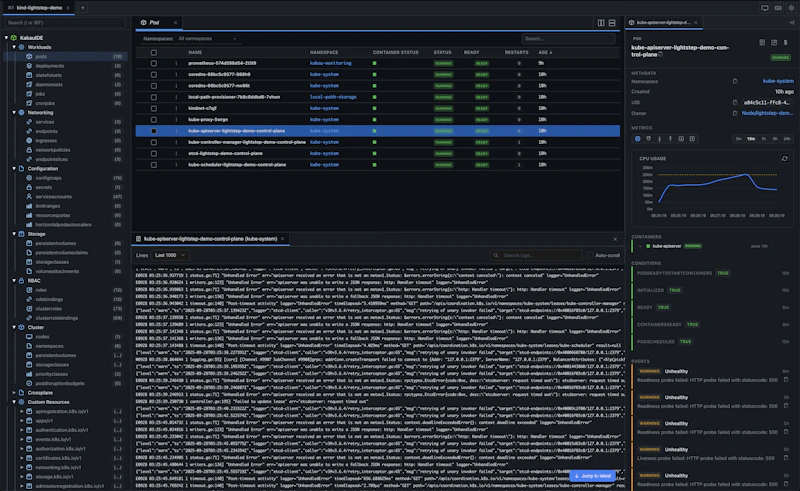Click the deployments icon in the sidebar
The height and width of the screenshot is (491, 800).
[x=29, y=66]
